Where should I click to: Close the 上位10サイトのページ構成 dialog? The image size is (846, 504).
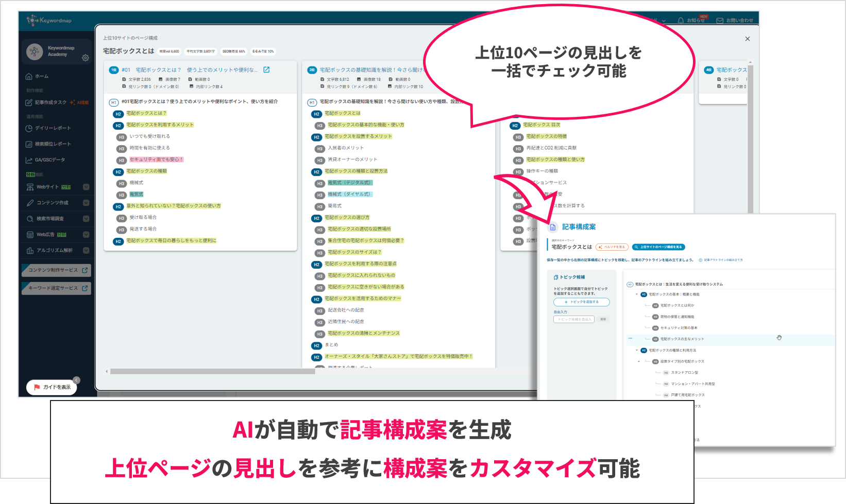[x=748, y=39]
